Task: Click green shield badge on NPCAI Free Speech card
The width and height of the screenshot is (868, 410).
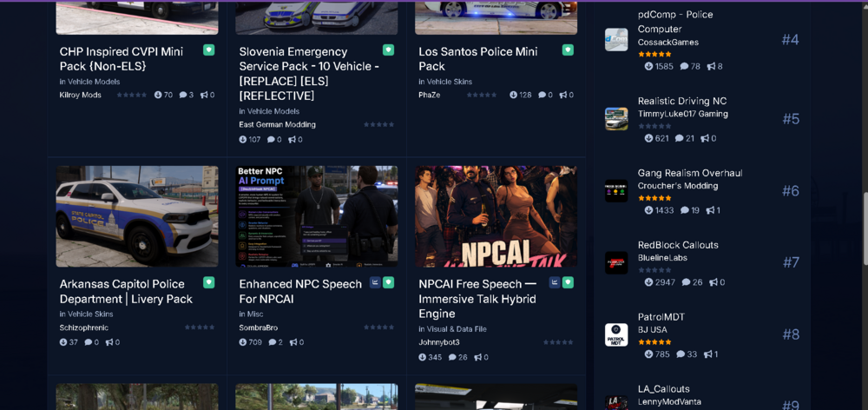Action: (568, 282)
